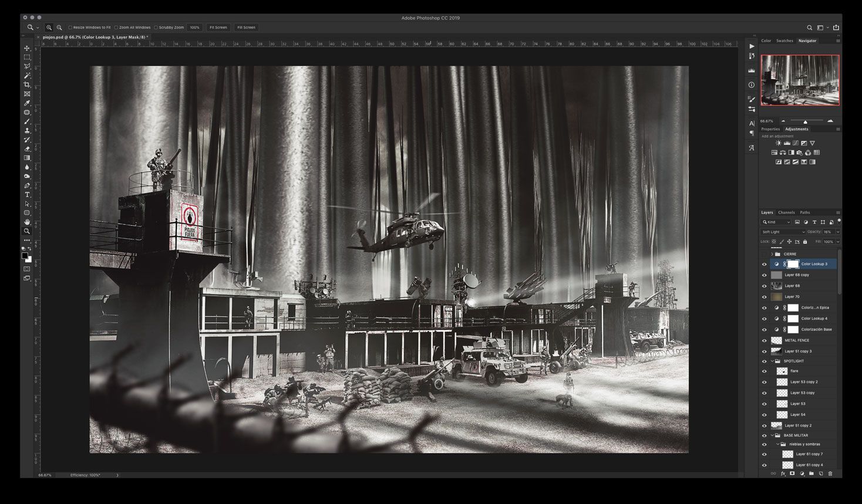Click the Add layer mask icon
Screen dimensions: 862x504
[792, 473]
